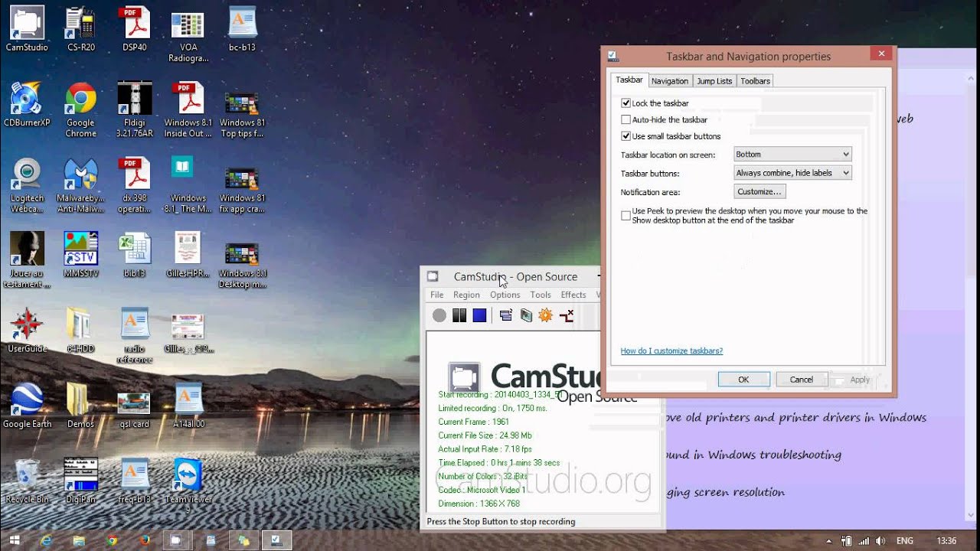Open the CDBurnerXP desktop icon
The width and height of the screenshot is (980, 551).
pos(27,105)
